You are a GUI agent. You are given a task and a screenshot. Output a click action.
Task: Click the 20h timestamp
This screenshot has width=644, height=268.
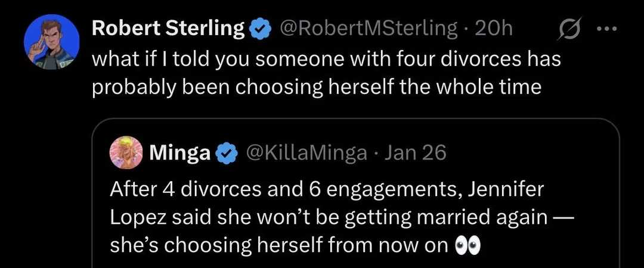493,28
